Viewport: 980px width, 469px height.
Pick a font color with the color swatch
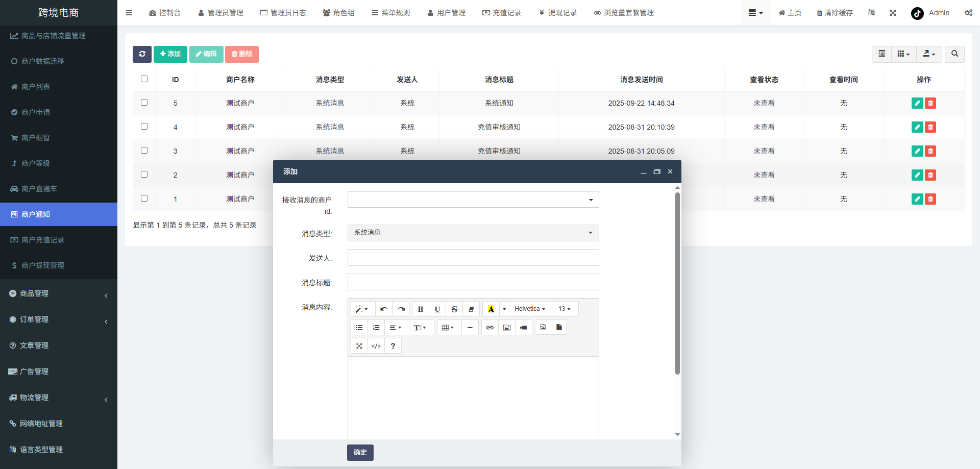click(x=491, y=309)
